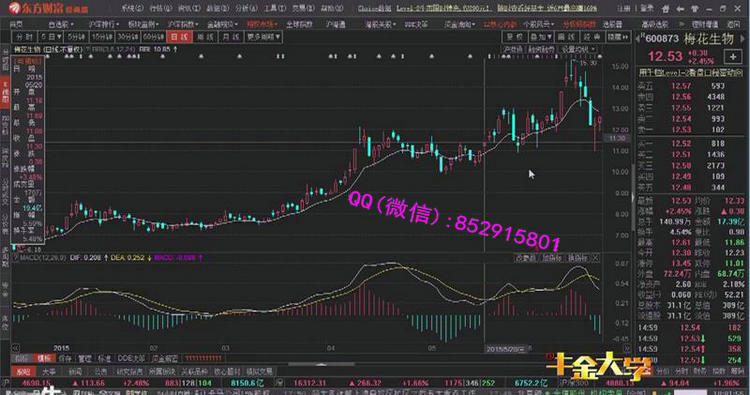Open the 5日 period dropdown

pos(51,37)
